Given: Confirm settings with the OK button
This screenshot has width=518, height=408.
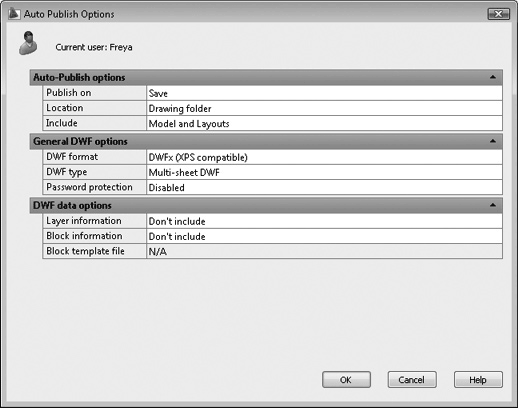Looking at the screenshot, I should click(346, 380).
